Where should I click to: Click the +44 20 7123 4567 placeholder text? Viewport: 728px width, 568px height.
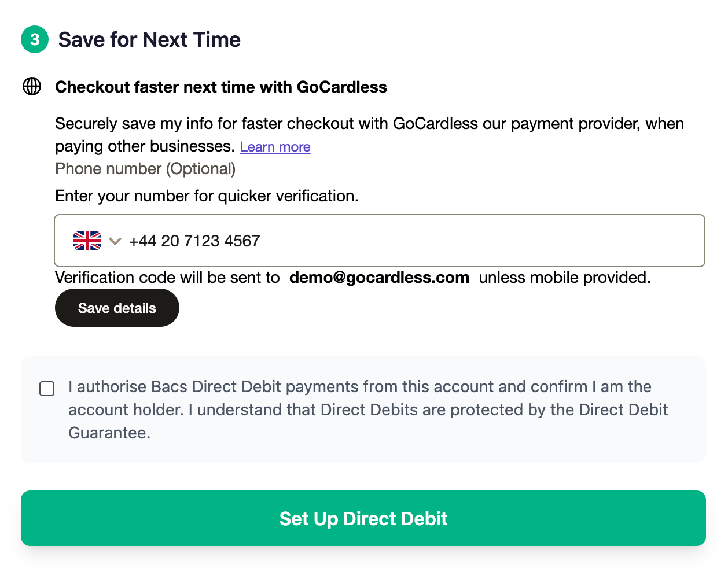point(194,241)
